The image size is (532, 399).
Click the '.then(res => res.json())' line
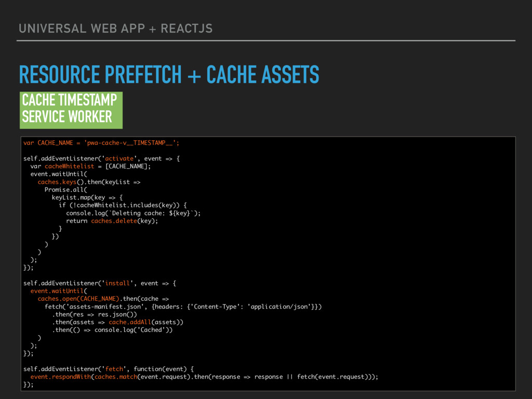[95, 314]
